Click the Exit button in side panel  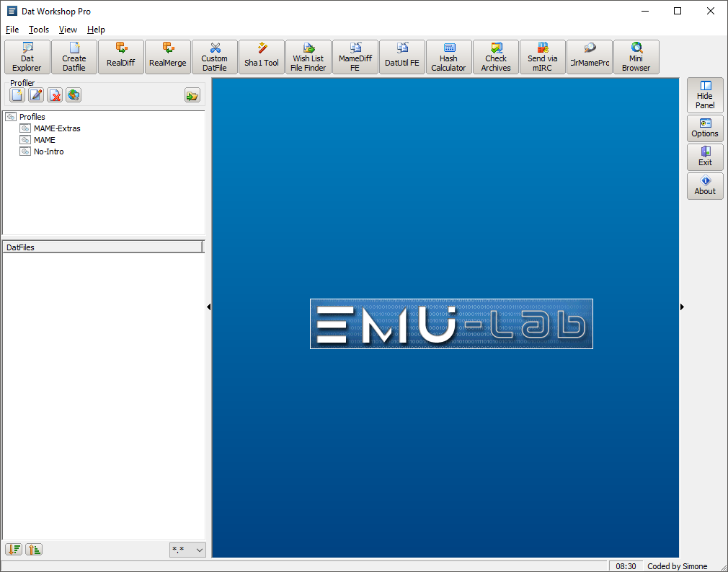click(705, 157)
